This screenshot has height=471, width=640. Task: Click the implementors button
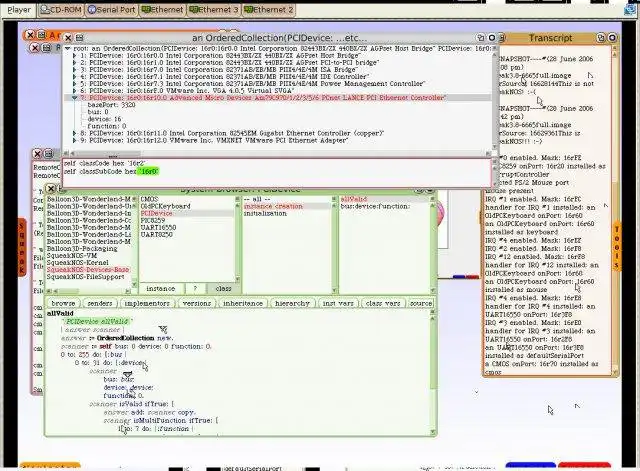pyautogui.click(x=147, y=303)
